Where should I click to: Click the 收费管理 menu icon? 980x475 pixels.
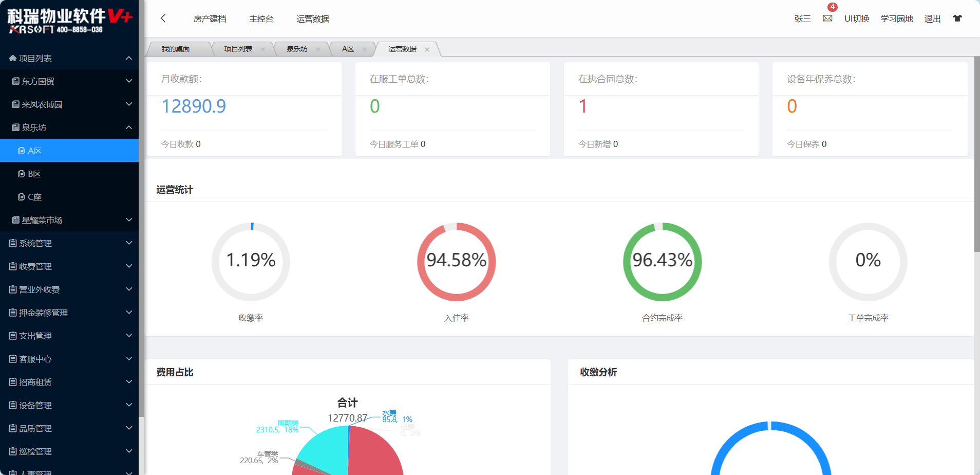pyautogui.click(x=13, y=266)
